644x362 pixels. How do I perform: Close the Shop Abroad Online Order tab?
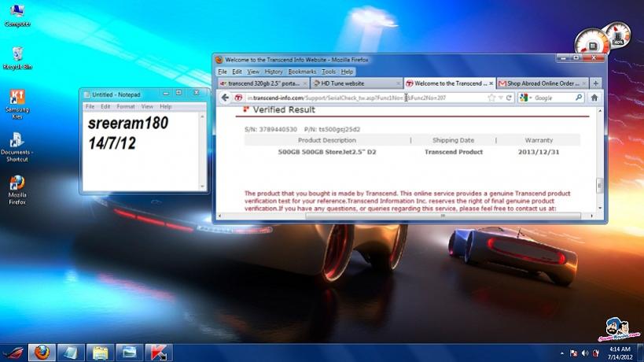click(584, 83)
